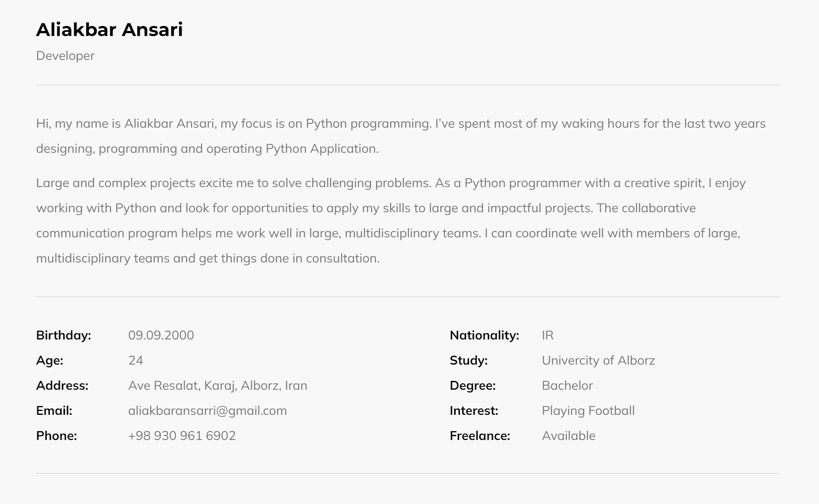Click the Birthday label
819x504 pixels.
(64, 335)
